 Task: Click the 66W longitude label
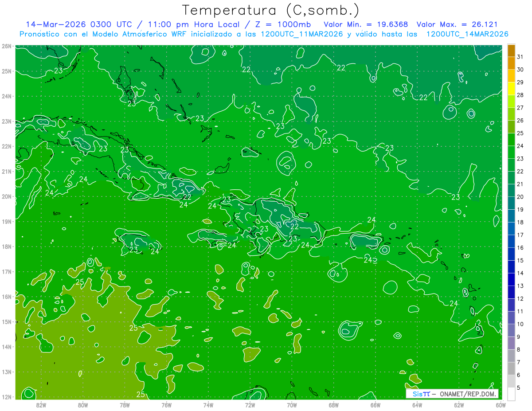coord(375,405)
